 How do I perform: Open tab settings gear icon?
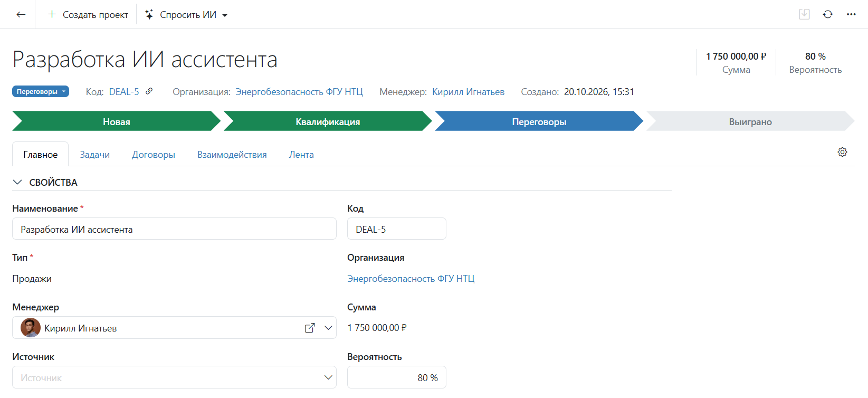[842, 152]
